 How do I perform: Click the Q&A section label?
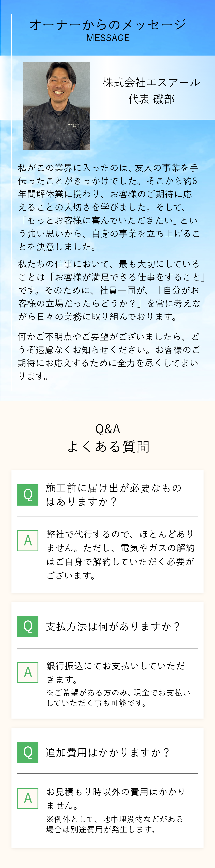[108, 429]
